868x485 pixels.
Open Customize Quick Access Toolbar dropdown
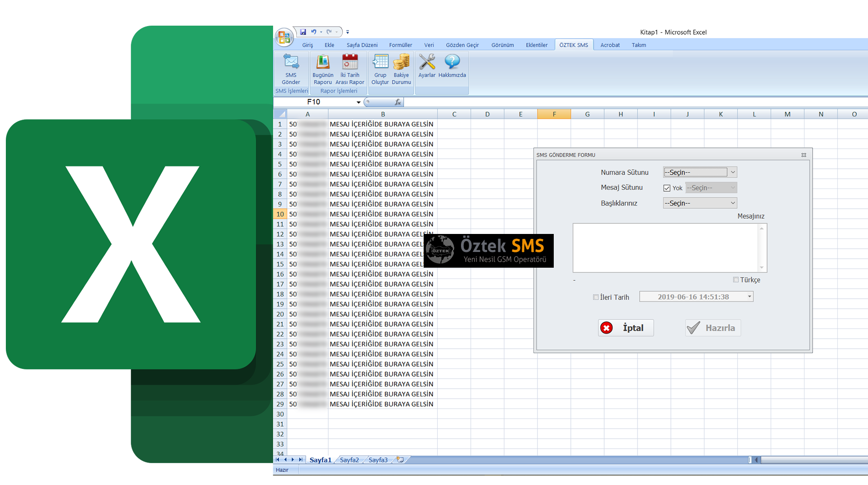point(348,32)
